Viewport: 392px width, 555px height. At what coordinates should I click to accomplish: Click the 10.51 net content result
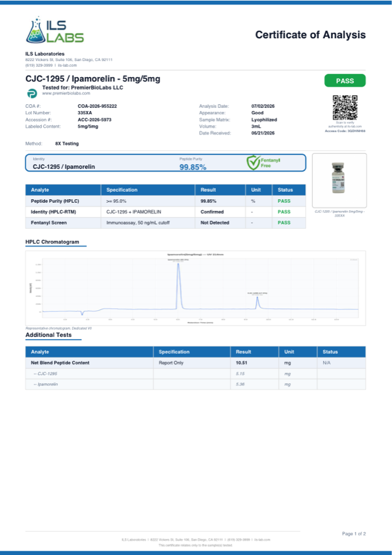click(242, 363)
